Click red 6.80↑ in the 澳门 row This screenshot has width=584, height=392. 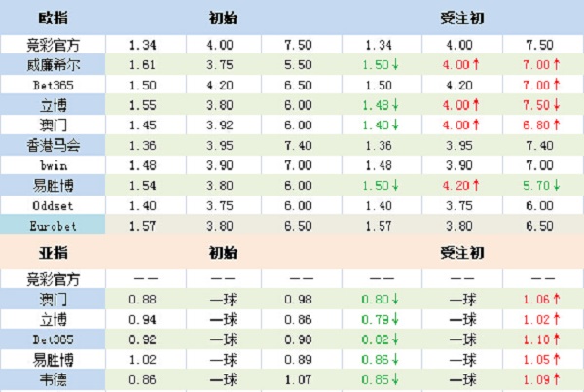click(x=541, y=125)
